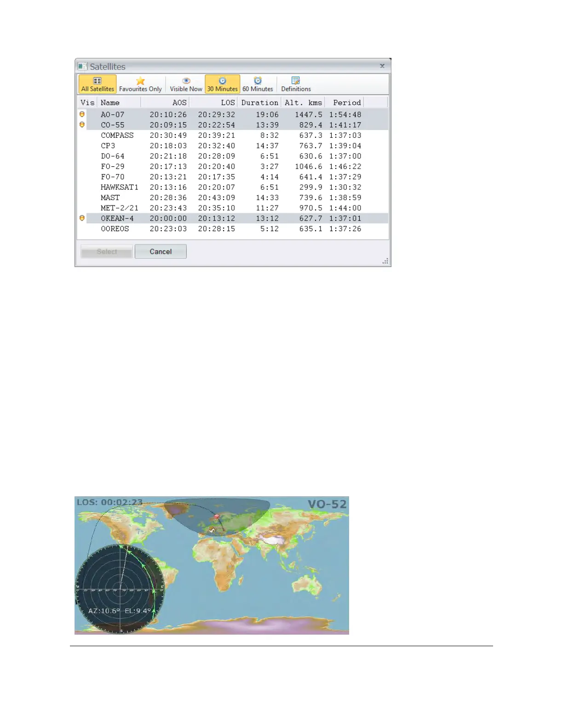Select the DO-64 satellite row
Image resolution: width=563 pixels, height=728 pixels.
pyautogui.click(x=233, y=156)
